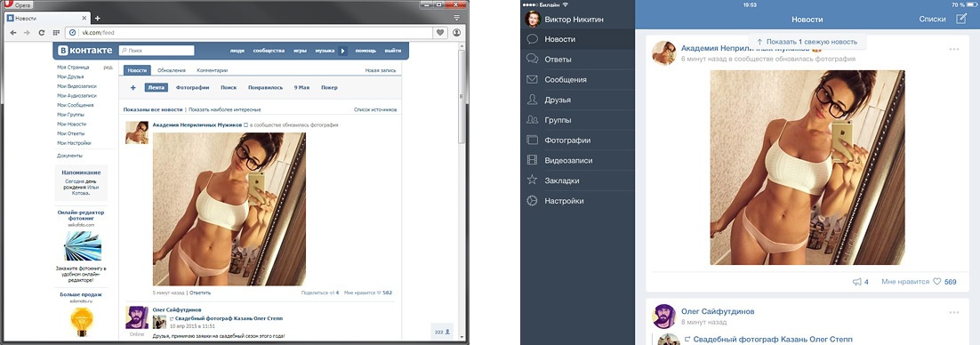Tap Показать 1 свежую новость banner
Viewport: 980px width, 345px height.
tap(807, 42)
